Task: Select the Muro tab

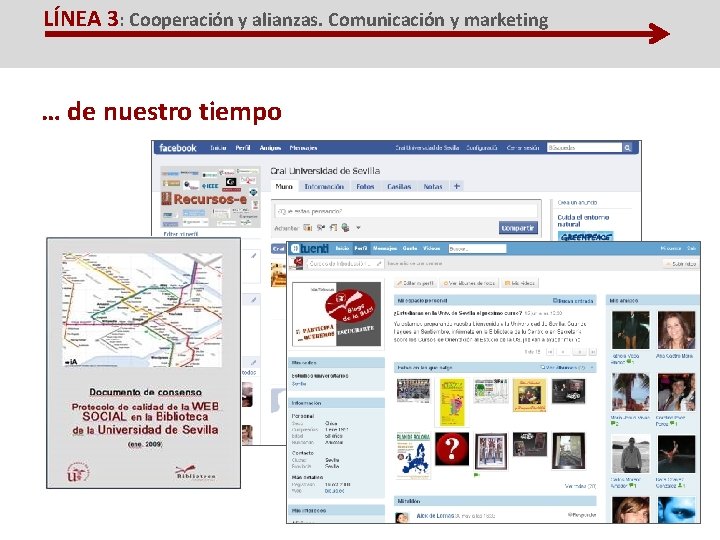Action: point(284,186)
